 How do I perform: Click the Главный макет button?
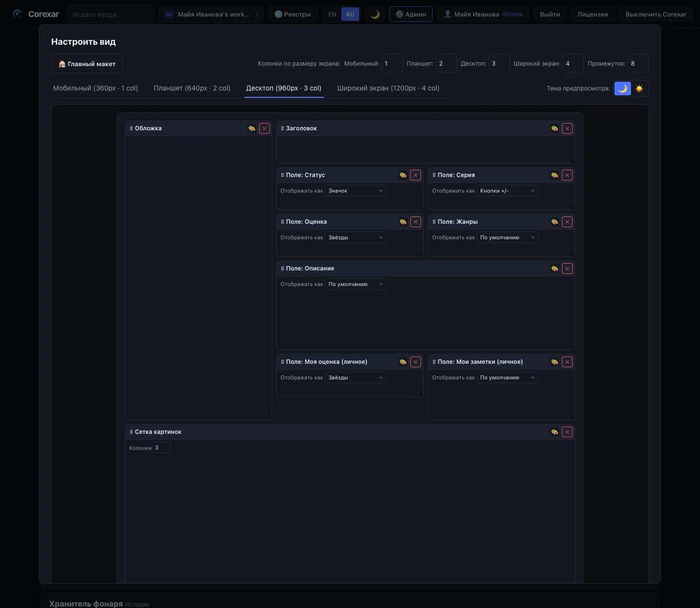click(87, 64)
